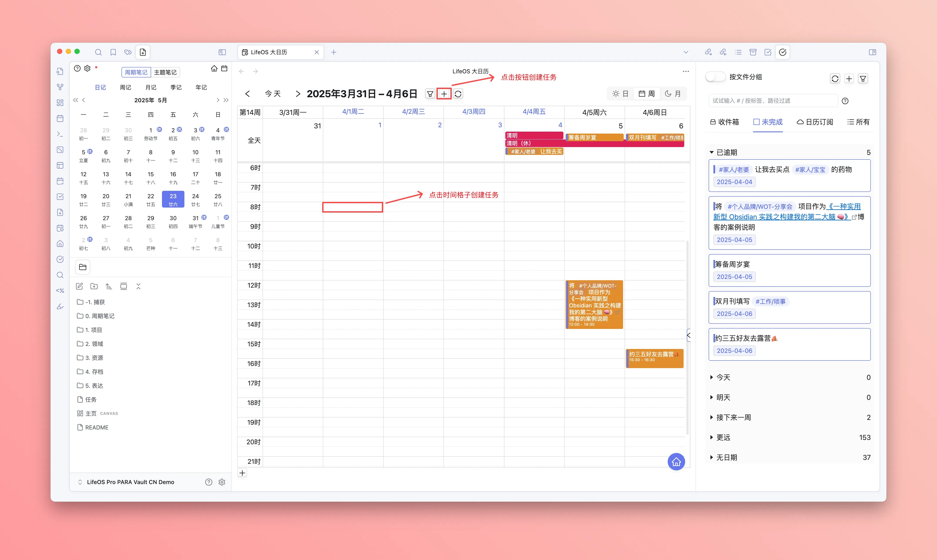Click the calendar filter funnel icon
937x560 pixels.
(x=430, y=94)
